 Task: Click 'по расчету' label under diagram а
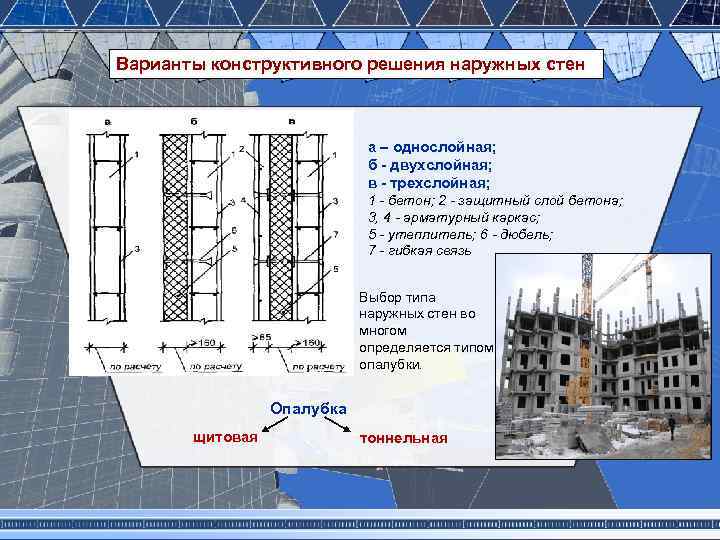135,367
